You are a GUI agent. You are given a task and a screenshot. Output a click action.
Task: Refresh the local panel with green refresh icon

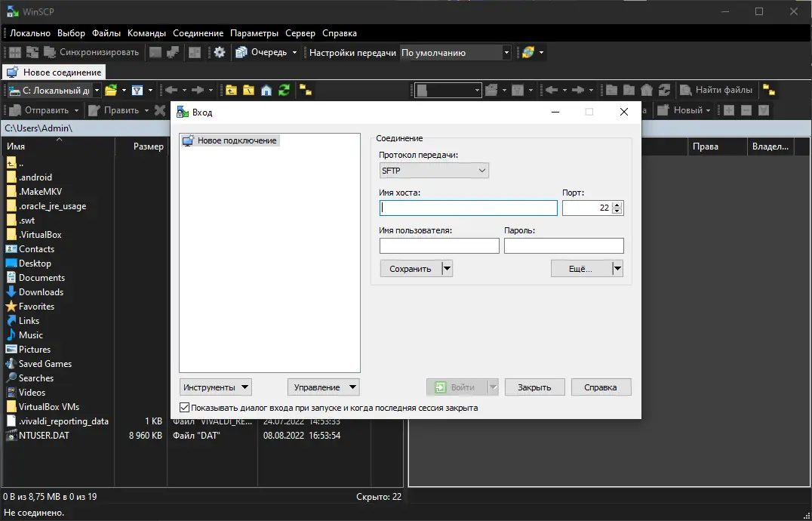tap(283, 90)
